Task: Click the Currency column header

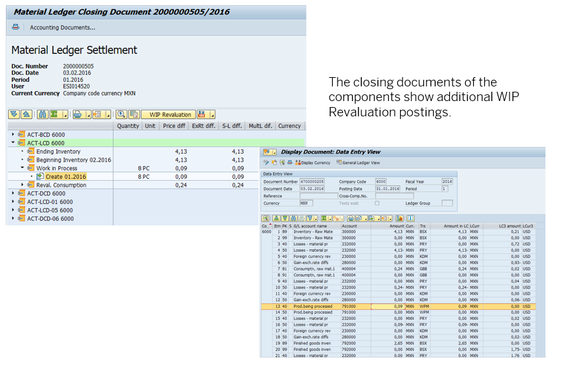Action: coord(289,126)
